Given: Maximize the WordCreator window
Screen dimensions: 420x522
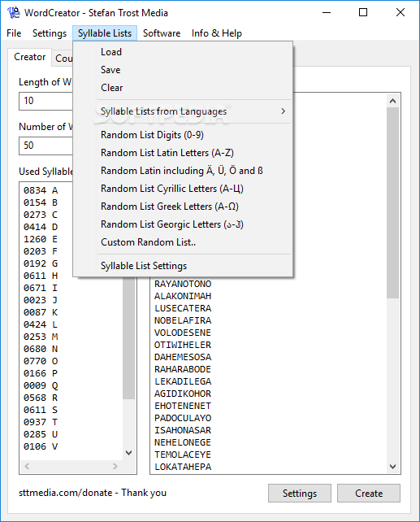Looking at the screenshot, I should 363,13.
